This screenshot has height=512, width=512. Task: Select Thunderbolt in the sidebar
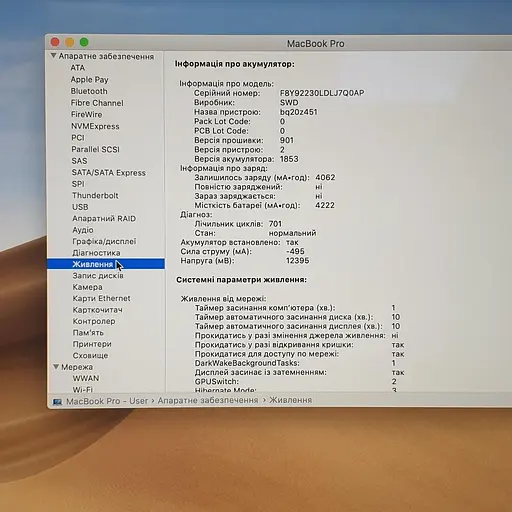coord(95,195)
